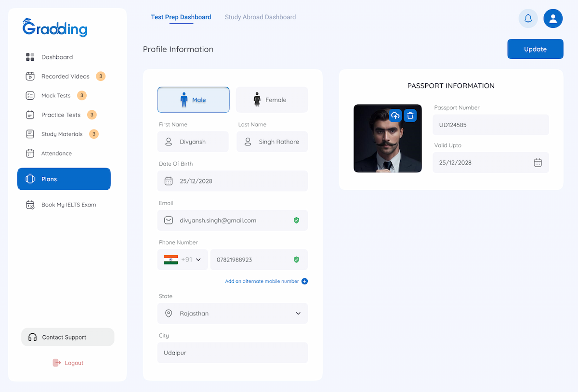Click the Gradding logo
Viewport: 578px width, 392px height.
[55, 28]
